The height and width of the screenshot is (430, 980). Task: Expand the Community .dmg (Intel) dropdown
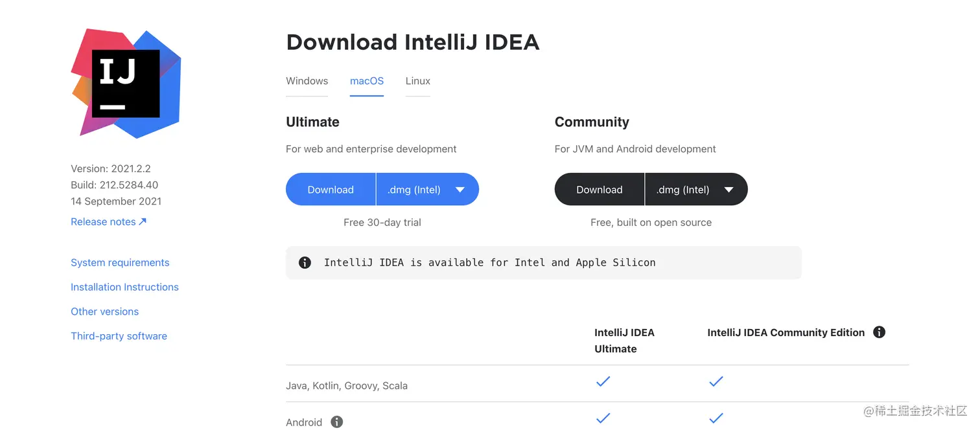[696, 190]
